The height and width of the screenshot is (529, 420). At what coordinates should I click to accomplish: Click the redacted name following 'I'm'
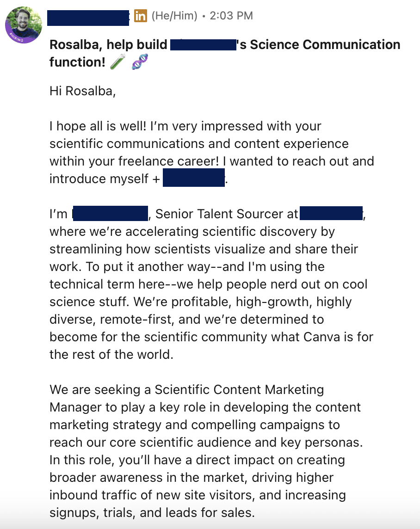coord(110,214)
